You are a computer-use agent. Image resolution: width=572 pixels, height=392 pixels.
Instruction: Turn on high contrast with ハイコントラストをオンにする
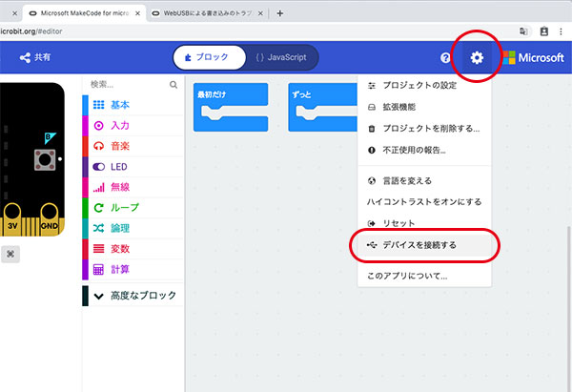tap(424, 201)
